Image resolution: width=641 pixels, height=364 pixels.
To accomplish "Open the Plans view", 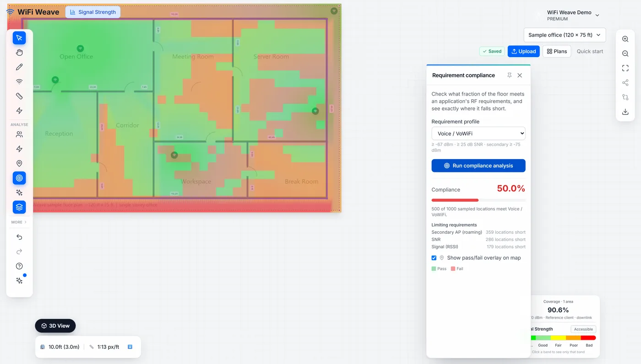I will (557, 51).
